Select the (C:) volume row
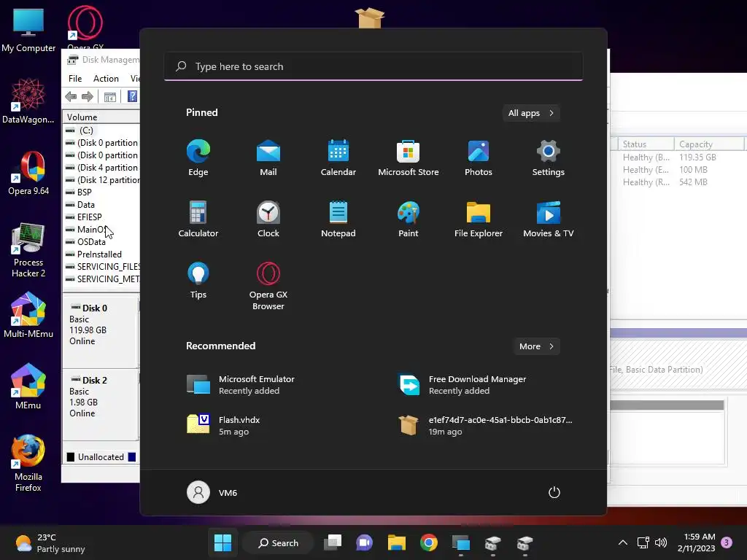Viewport: 747px width, 560px height. click(x=102, y=131)
